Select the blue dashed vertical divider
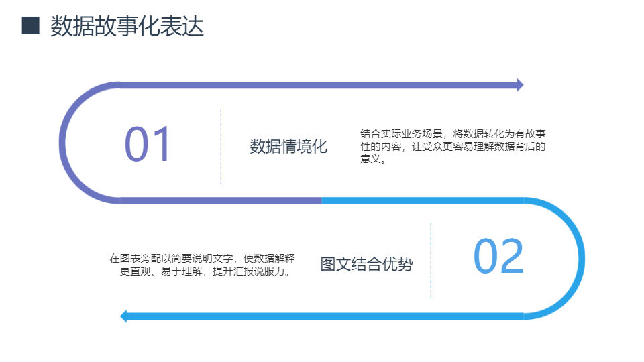 [x=431, y=260]
